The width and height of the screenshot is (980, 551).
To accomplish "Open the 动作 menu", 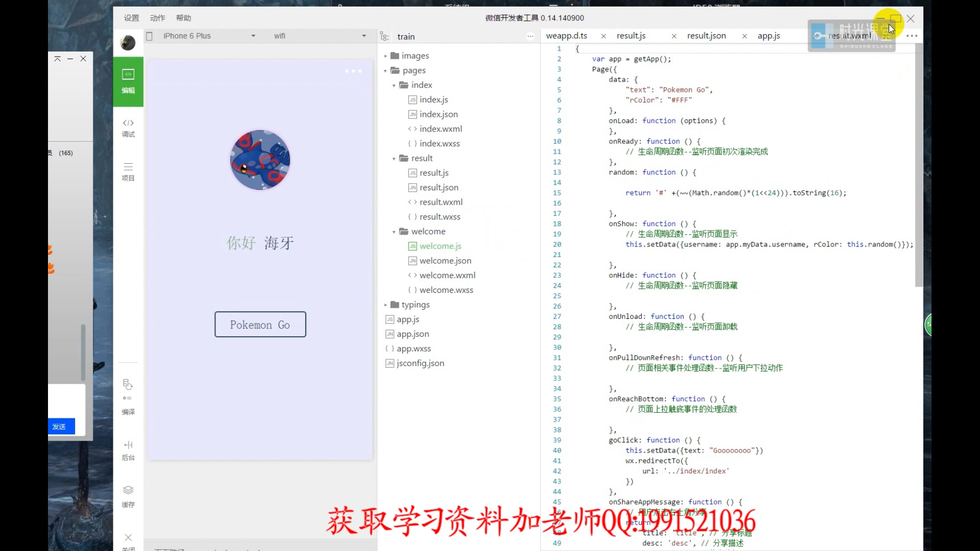I will (158, 18).
